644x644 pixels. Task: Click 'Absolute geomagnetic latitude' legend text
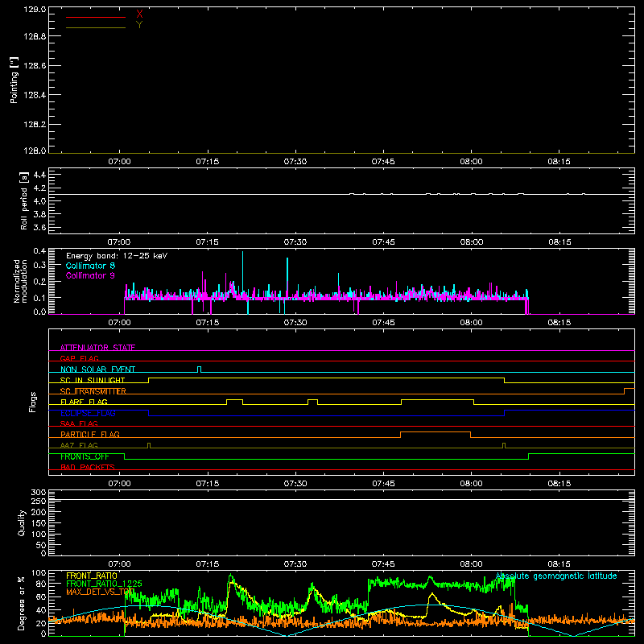(556, 576)
